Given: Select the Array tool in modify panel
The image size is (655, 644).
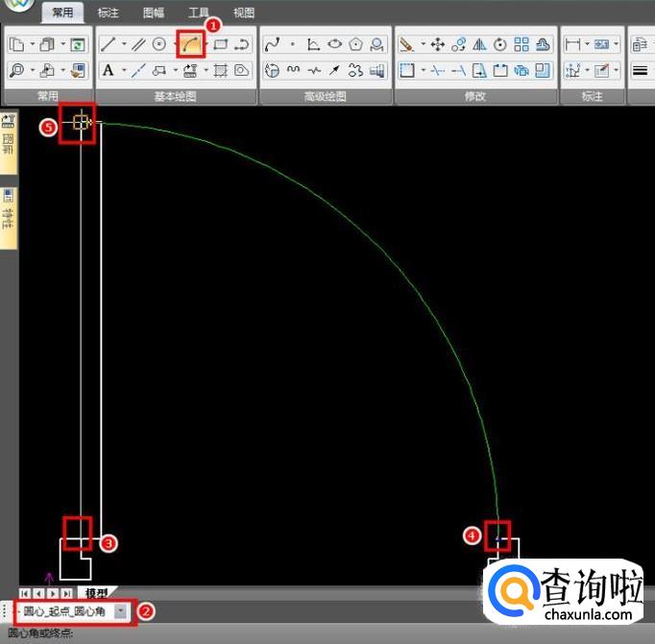Looking at the screenshot, I should (522, 44).
